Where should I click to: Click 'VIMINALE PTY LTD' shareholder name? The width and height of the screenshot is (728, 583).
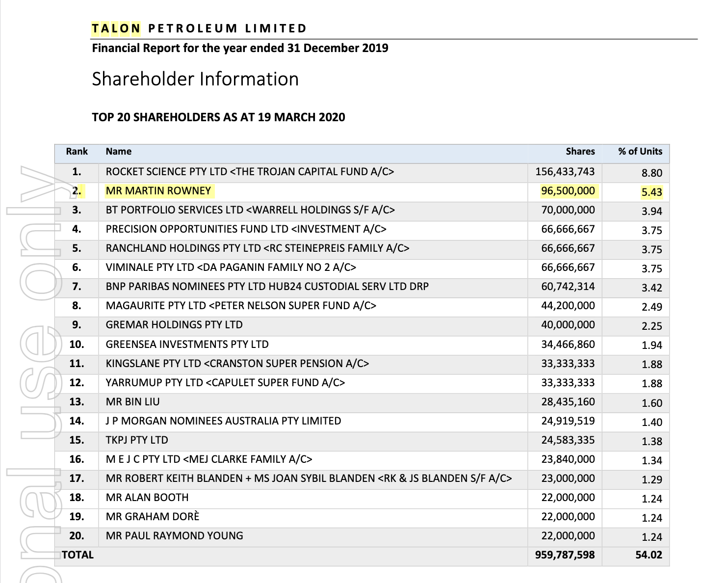[x=150, y=267]
